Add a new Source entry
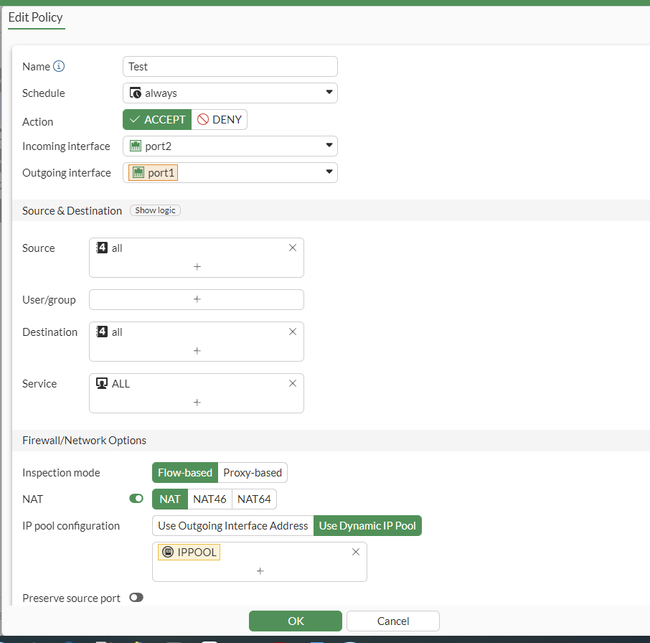Viewport: 650px width, 643px height. 196,267
